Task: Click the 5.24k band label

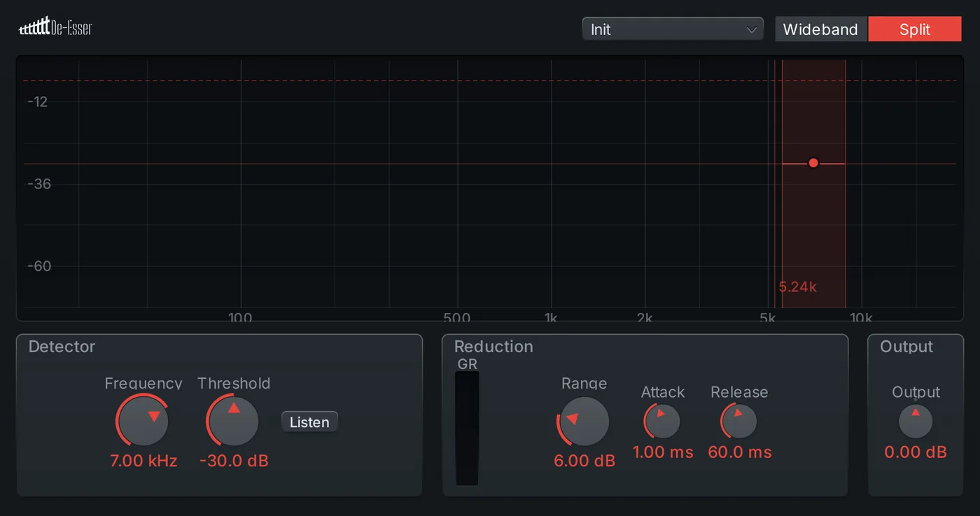Action: (798, 286)
